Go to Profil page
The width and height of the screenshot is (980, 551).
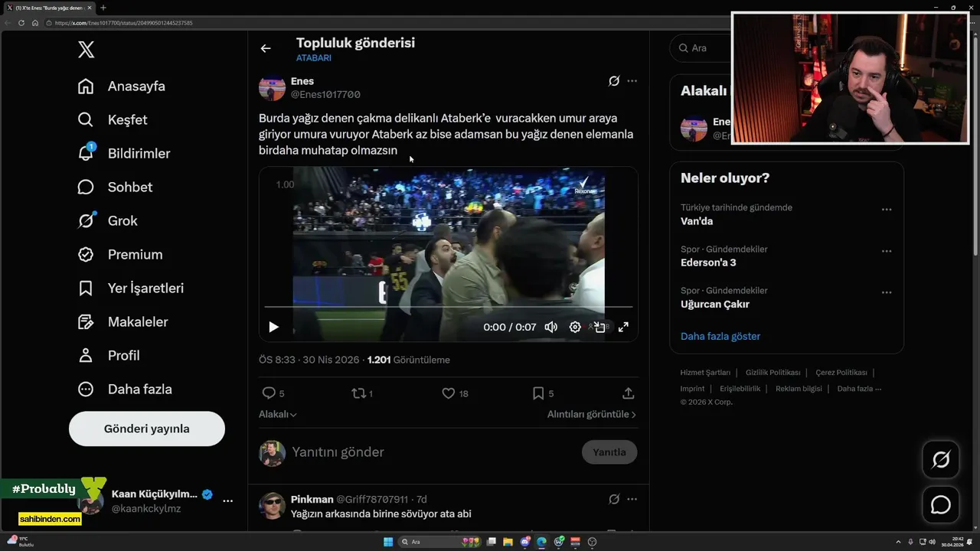point(109,356)
